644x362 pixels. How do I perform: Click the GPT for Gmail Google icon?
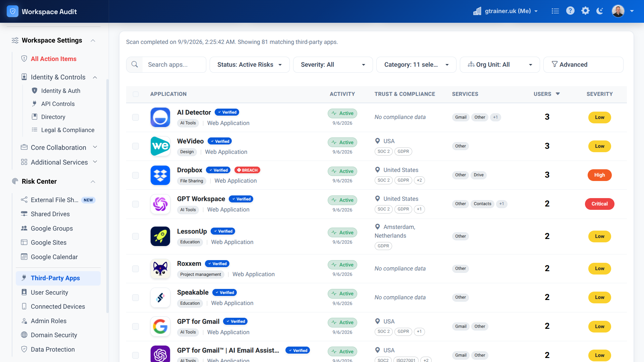click(x=160, y=326)
